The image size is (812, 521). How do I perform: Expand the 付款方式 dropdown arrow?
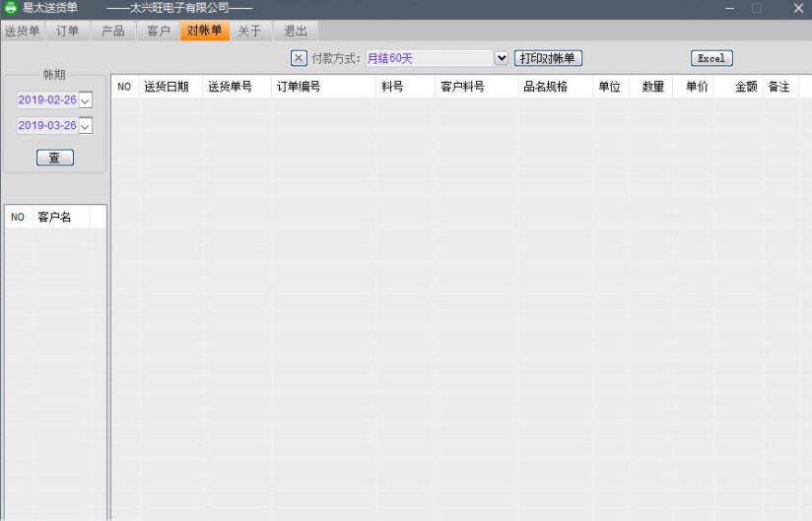point(501,58)
